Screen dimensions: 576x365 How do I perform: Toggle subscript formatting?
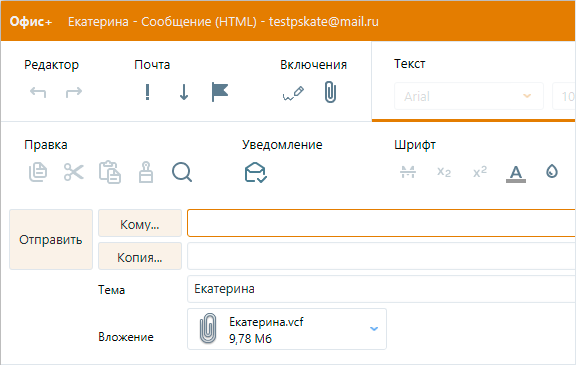[x=444, y=172]
